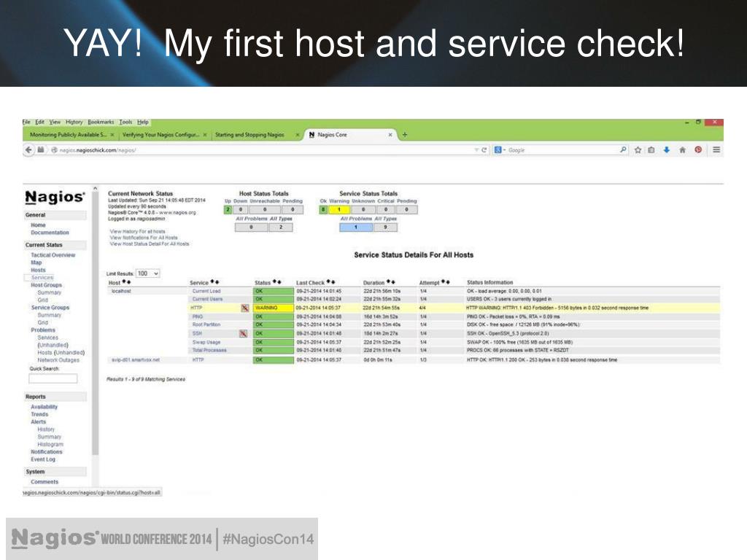Open the View menu
Screen dimensions: 747x560
click(55, 122)
